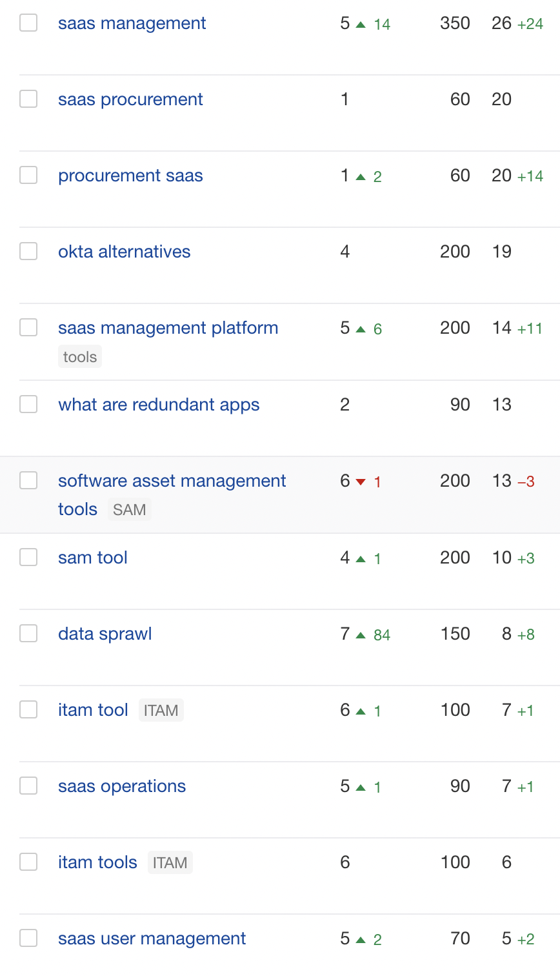
Task: Click green up arrow in 'data sprawl' row
Action: tap(361, 635)
